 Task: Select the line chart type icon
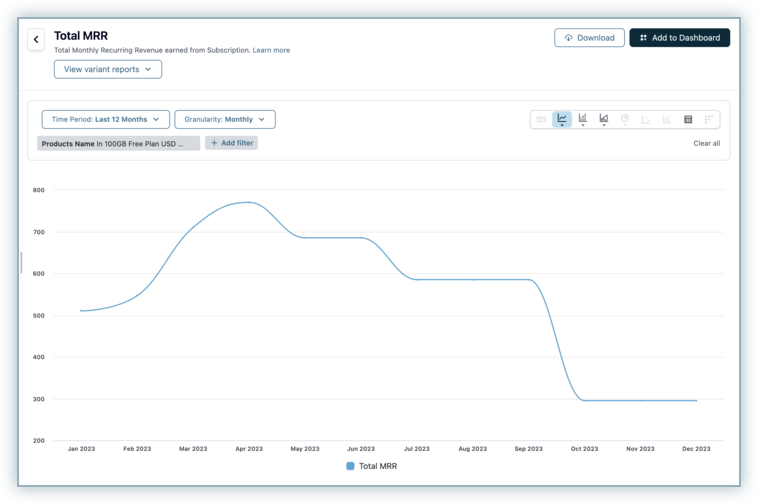click(562, 119)
